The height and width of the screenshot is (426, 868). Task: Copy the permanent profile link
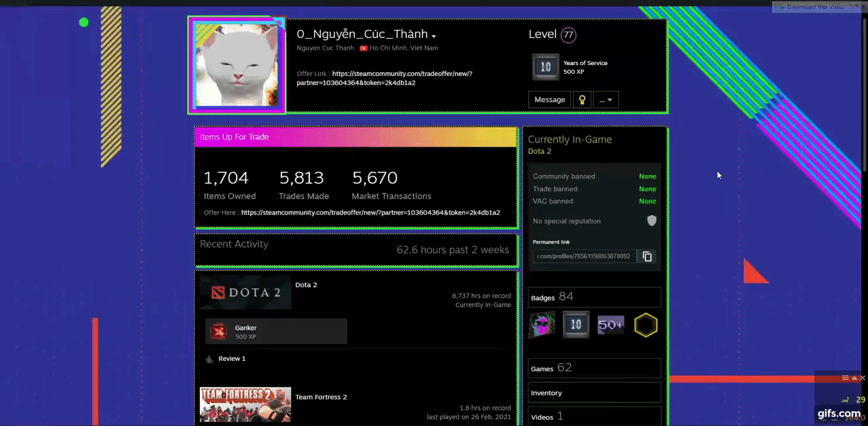click(x=647, y=256)
